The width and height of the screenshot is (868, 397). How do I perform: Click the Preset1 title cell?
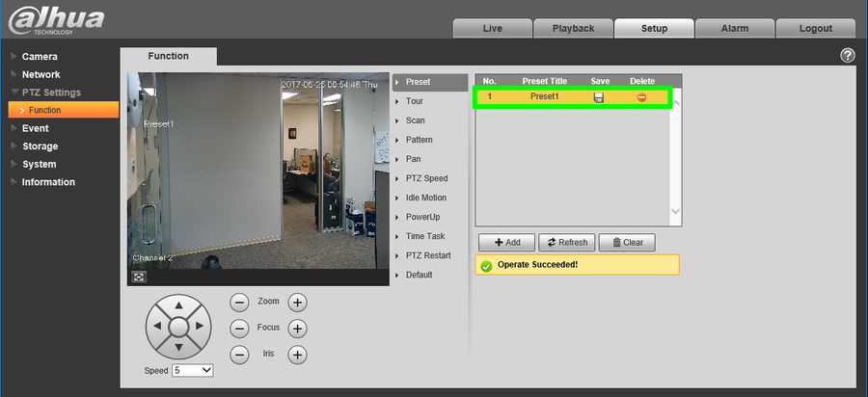[x=545, y=96]
